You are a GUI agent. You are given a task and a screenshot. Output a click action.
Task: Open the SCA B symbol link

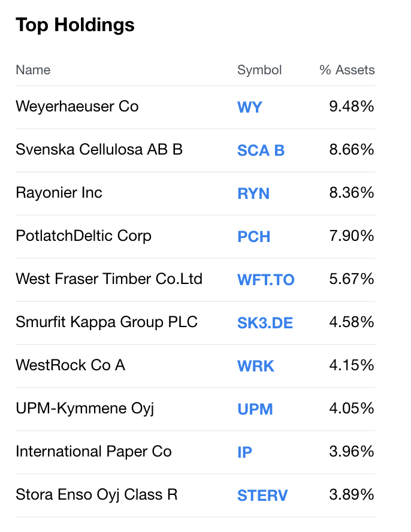[x=261, y=150]
